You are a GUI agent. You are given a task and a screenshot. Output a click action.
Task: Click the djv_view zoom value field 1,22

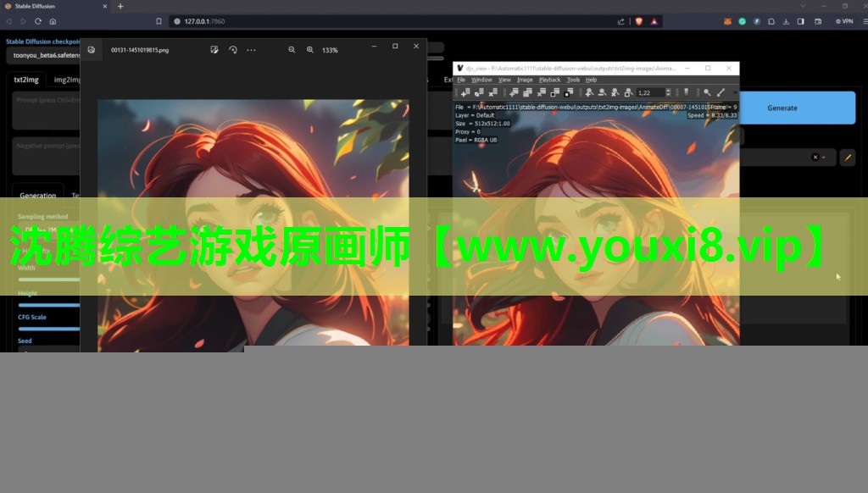(x=650, y=92)
